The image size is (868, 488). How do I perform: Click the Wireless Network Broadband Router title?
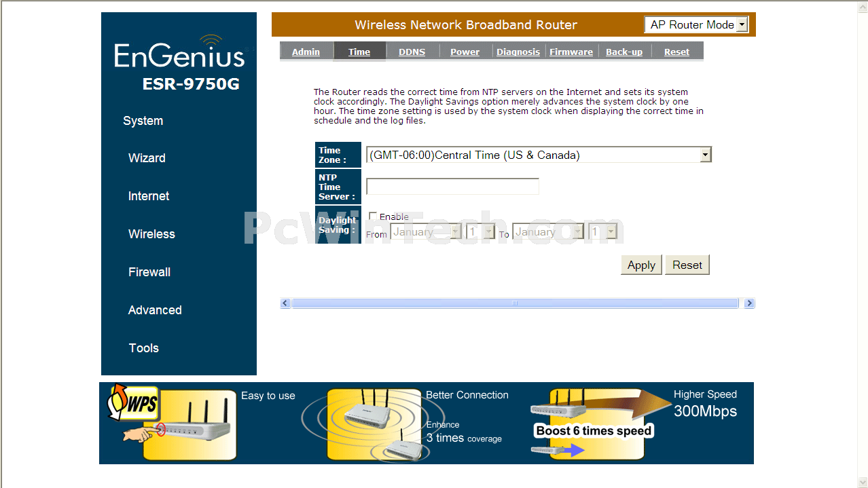pos(466,25)
